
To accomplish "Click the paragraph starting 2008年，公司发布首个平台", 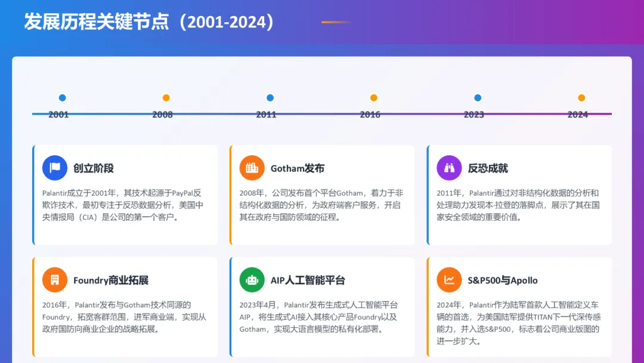I will [321, 205].
